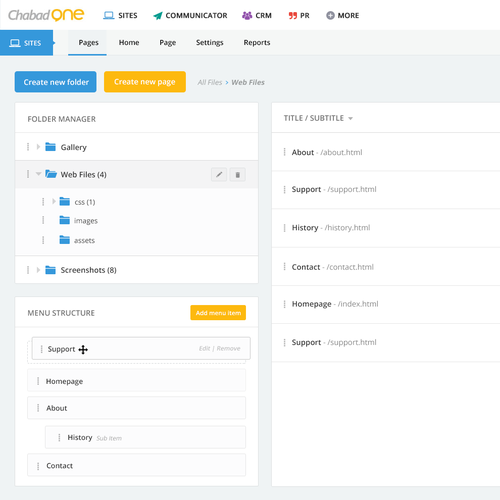This screenshot has width=500, height=500.
Task: Click the drag handle beside Homepage page row
Action: (284, 304)
